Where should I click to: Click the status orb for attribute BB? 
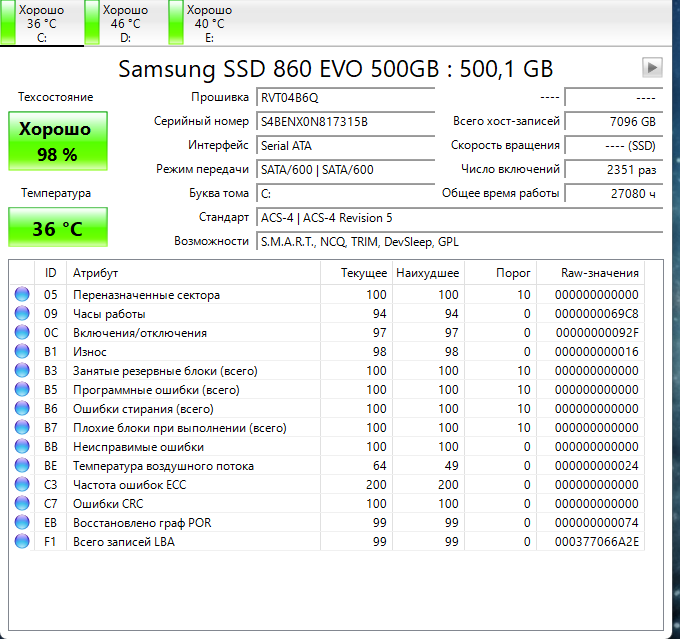(x=22, y=446)
